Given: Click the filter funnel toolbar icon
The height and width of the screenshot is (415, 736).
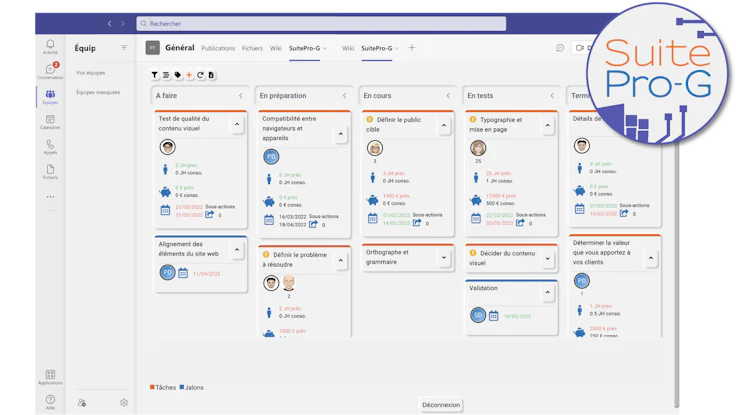Looking at the screenshot, I should pyautogui.click(x=154, y=75).
